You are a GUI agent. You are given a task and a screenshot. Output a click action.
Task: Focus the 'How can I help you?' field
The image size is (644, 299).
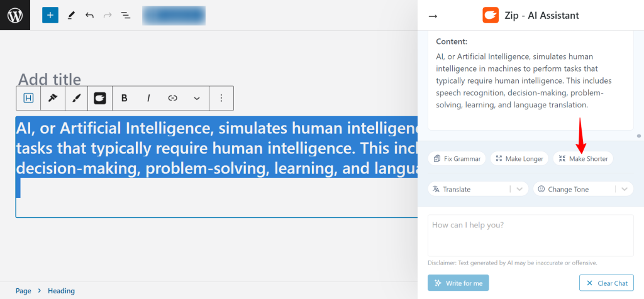(531, 236)
